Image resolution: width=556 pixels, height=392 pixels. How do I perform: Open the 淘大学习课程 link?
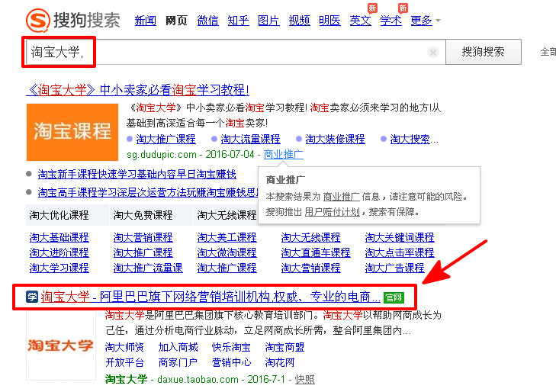(59, 268)
